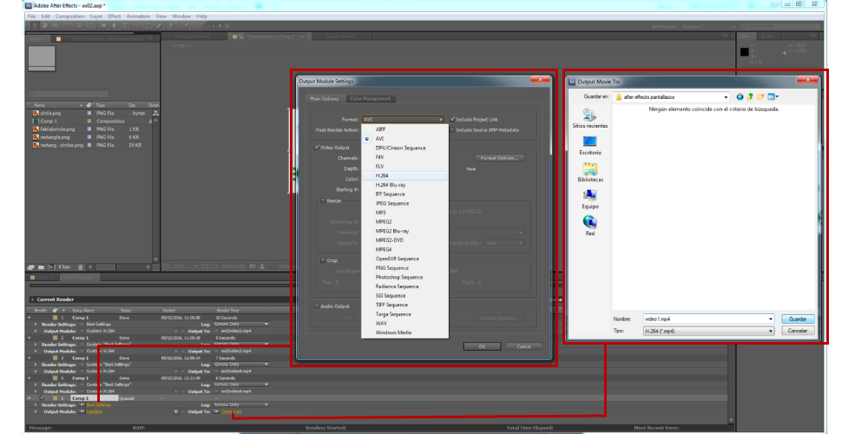Choose H.264 in format list
Viewport: 868px width, 434px height.
coord(404,175)
